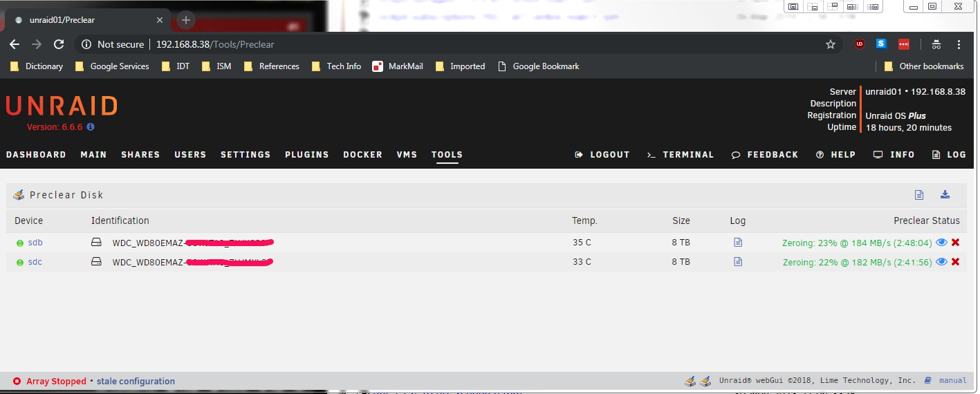Click the download icon in Preclear Disk header
The image size is (980, 394).
(945, 195)
